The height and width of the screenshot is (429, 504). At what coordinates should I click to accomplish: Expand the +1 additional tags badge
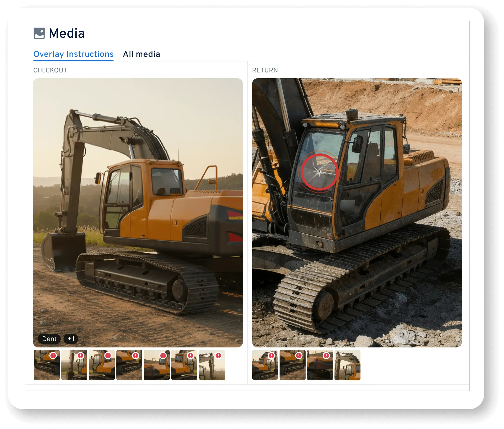pos(71,339)
